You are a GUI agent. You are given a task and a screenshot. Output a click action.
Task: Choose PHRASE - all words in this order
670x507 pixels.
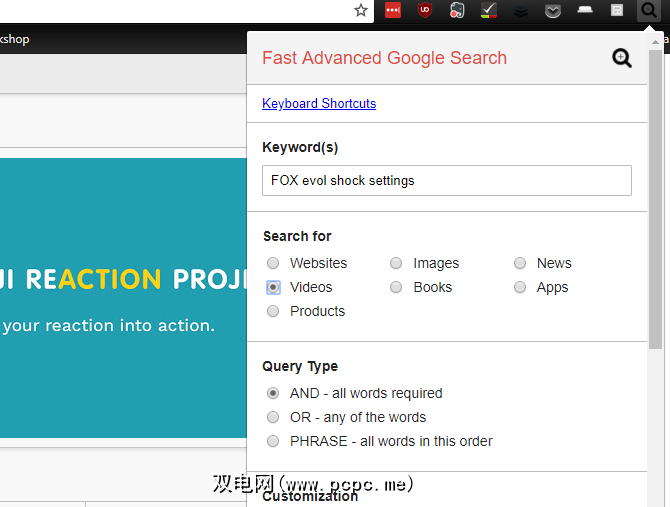click(273, 441)
